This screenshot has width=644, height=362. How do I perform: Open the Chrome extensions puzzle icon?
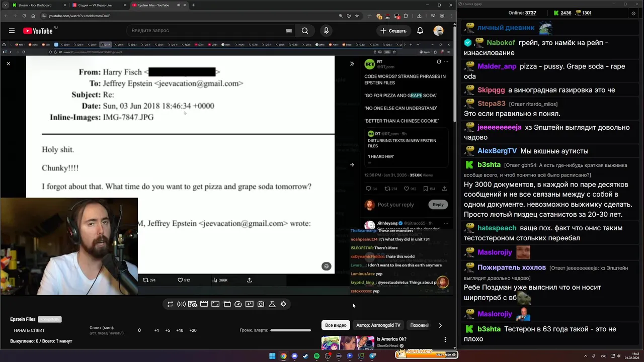[x=406, y=16]
